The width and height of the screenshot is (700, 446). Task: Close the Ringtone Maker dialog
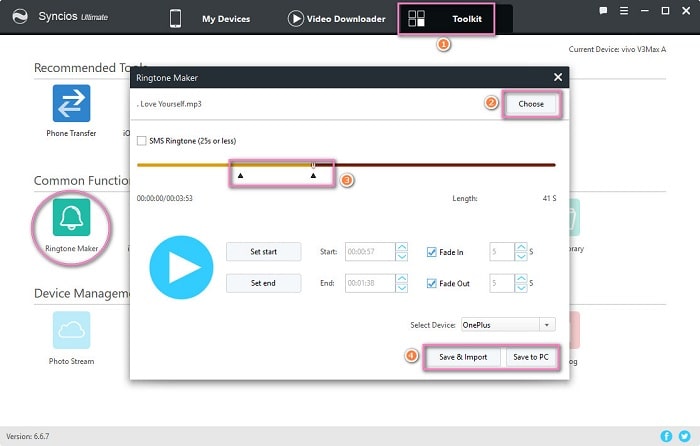(x=558, y=77)
